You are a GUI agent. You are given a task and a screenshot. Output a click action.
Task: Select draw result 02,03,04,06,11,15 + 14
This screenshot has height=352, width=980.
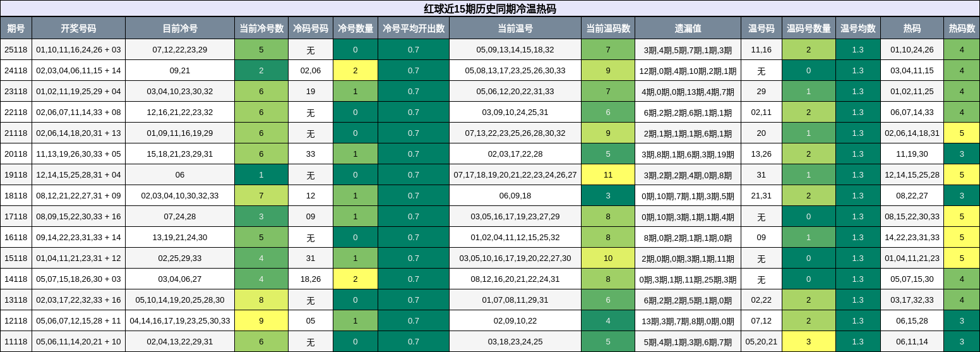[78, 70]
